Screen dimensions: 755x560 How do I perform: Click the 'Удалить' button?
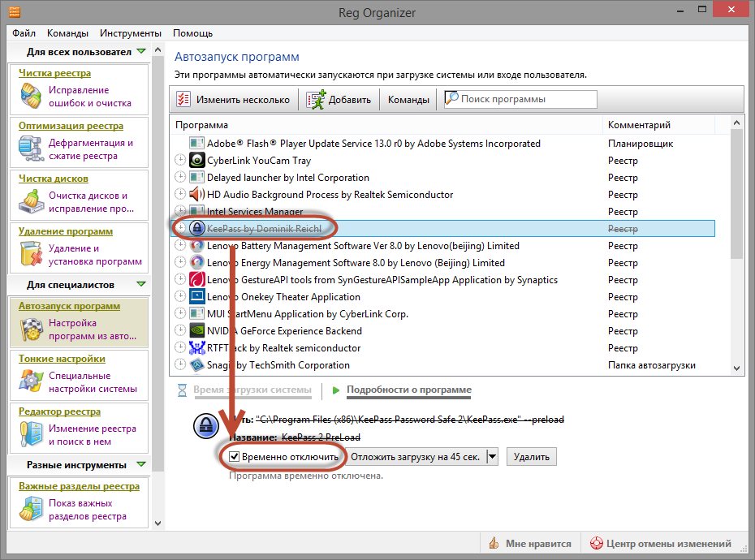(x=533, y=457)
